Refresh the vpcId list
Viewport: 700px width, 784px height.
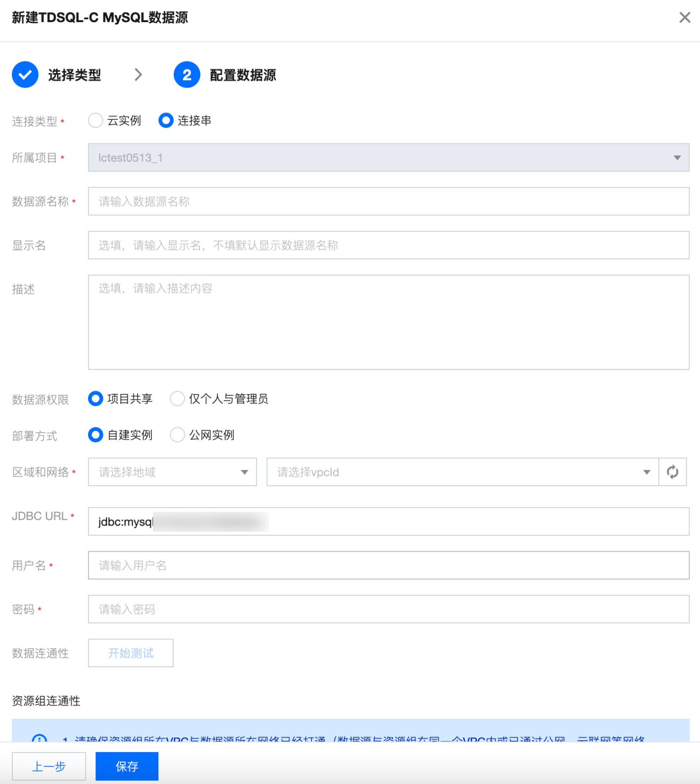[673, 472]
